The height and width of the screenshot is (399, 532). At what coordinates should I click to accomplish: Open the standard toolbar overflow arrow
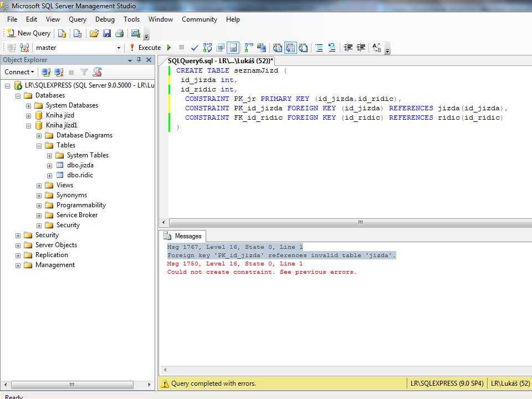[146, 35]
